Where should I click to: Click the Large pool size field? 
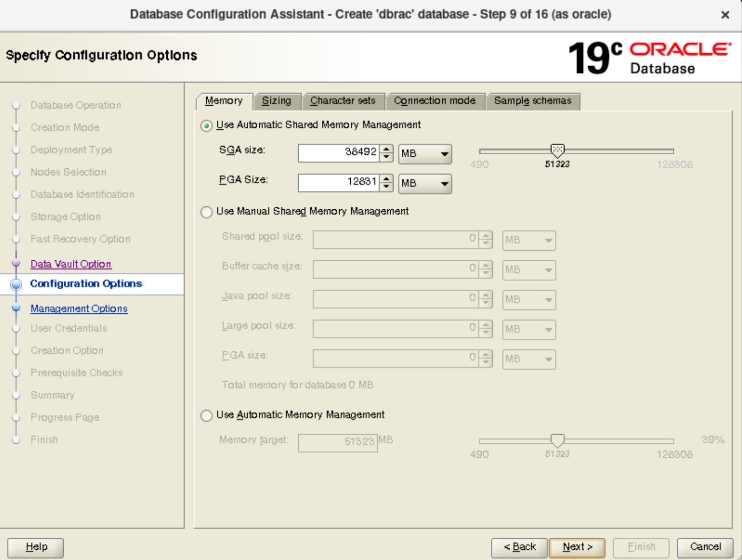(x=395, y=329)
